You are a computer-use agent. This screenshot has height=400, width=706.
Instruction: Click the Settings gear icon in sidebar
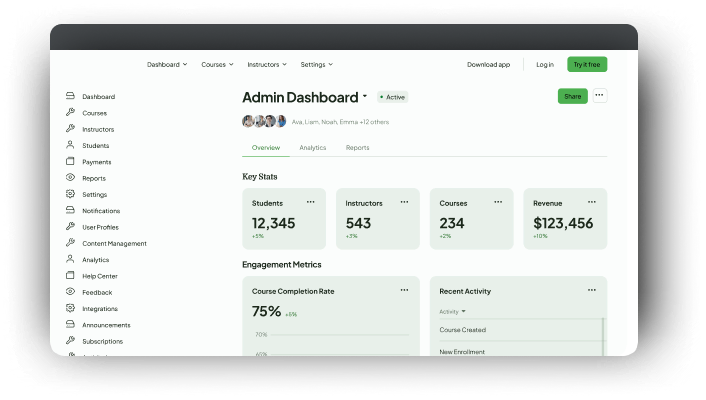70,194
